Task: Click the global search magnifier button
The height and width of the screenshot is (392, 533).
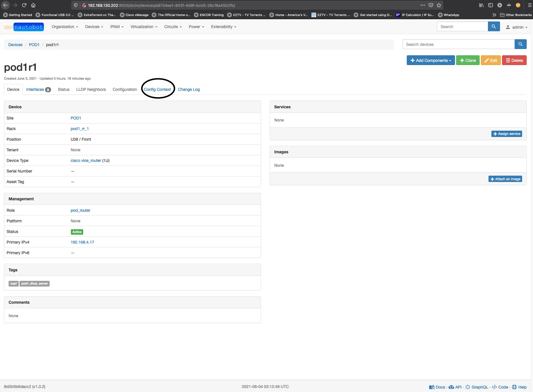Action: [494, 27]
